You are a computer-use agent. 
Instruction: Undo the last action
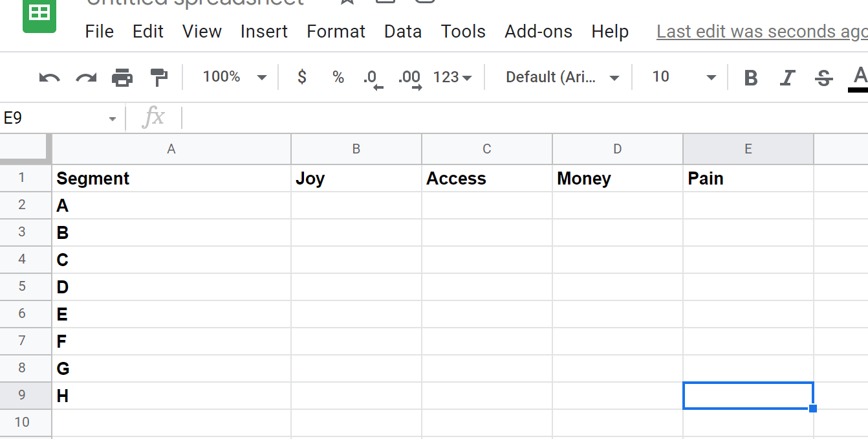click(x=49, y=78)
